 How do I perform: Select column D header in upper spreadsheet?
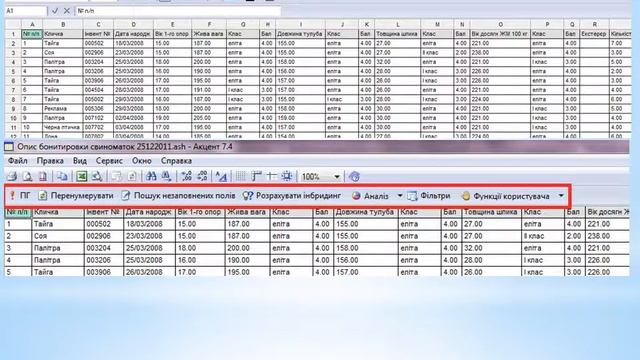coord(133,24)
